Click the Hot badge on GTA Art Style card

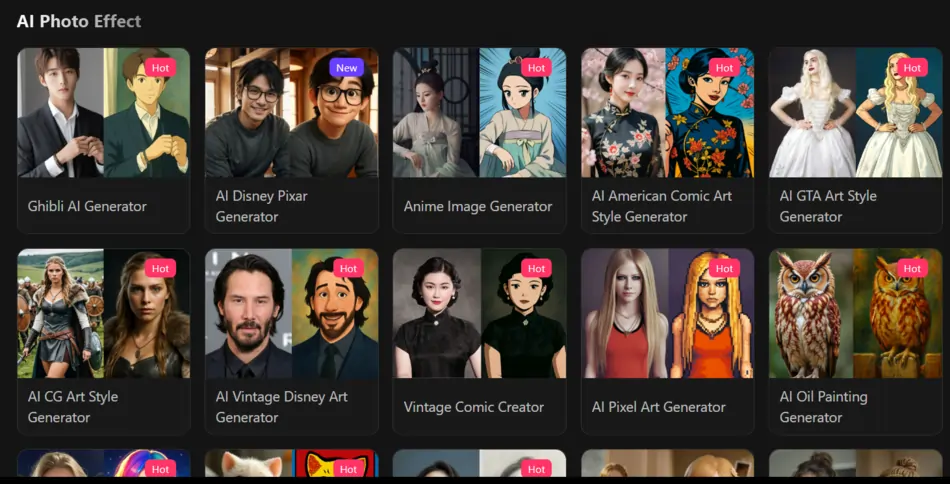(912, 68)
